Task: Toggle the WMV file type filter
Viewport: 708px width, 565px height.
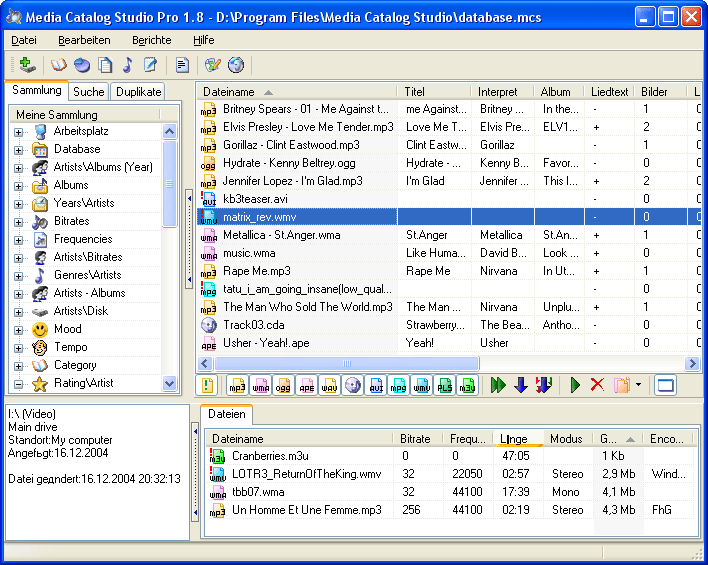Action: point(422,386)
